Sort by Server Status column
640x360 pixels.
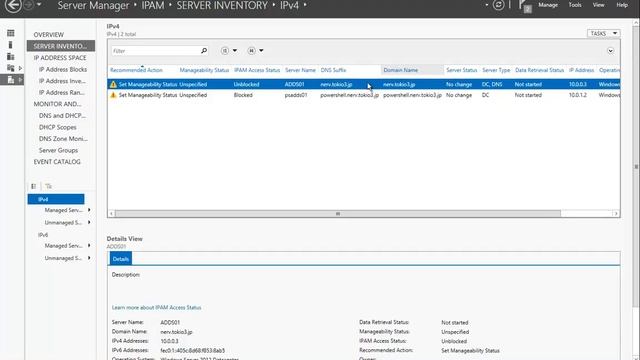point(461,70)
